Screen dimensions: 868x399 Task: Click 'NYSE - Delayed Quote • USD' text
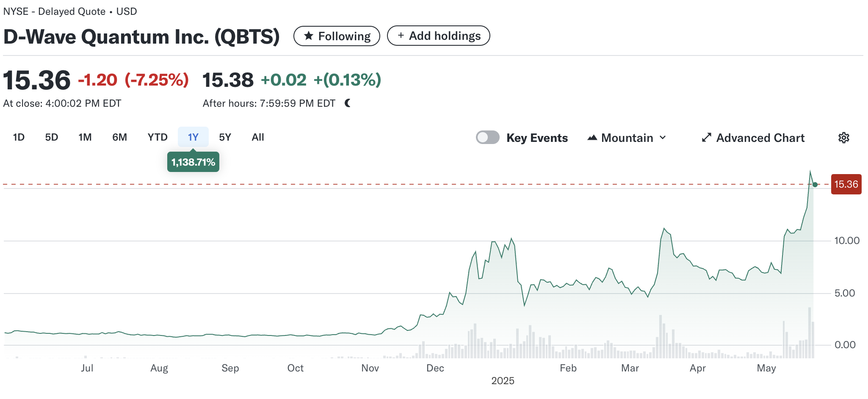pyautogui.click(x=70, y=11)
